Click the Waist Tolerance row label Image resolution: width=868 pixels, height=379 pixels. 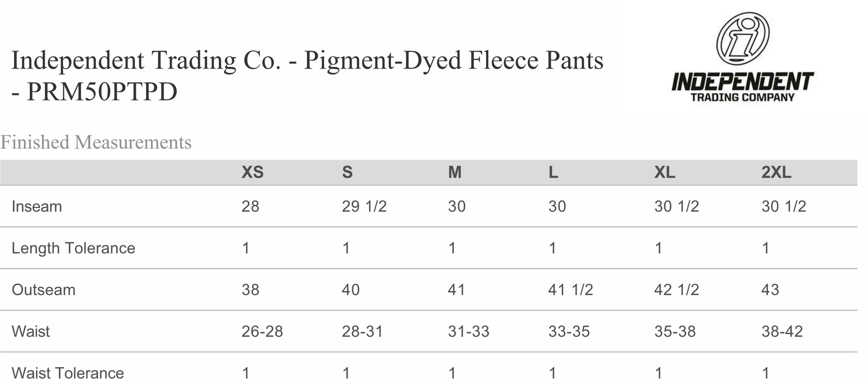[68, 372]
